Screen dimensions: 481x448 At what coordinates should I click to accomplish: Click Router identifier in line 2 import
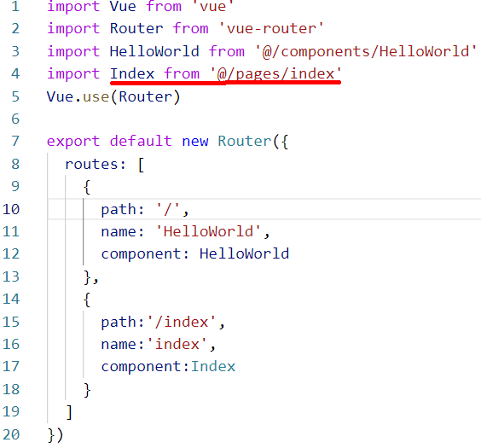136,28
